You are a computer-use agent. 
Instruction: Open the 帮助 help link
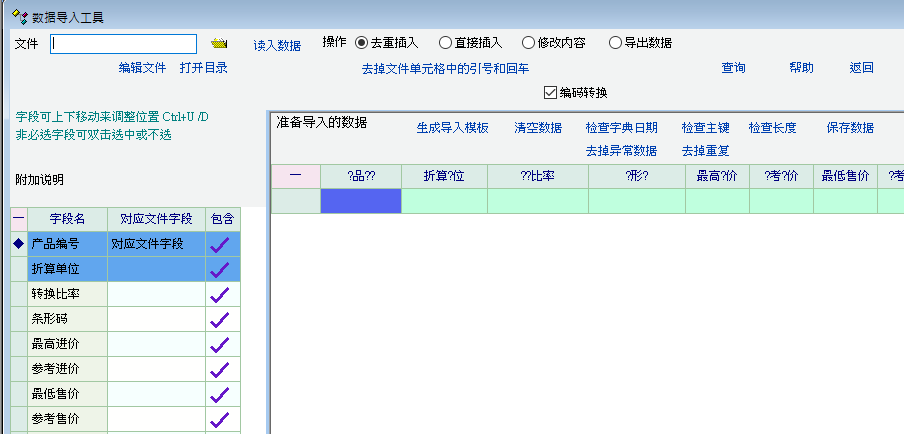pyautogui.click(x=801, y=68)
